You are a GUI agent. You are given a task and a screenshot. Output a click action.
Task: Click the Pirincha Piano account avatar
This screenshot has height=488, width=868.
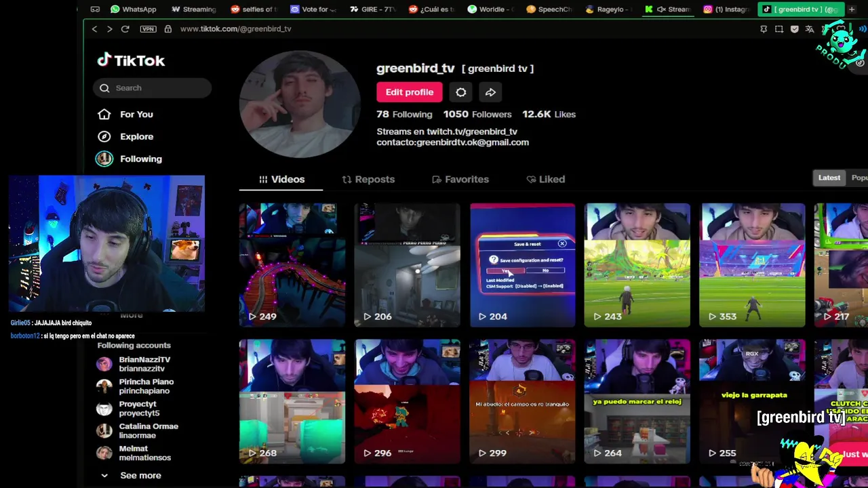pos(104,386)
